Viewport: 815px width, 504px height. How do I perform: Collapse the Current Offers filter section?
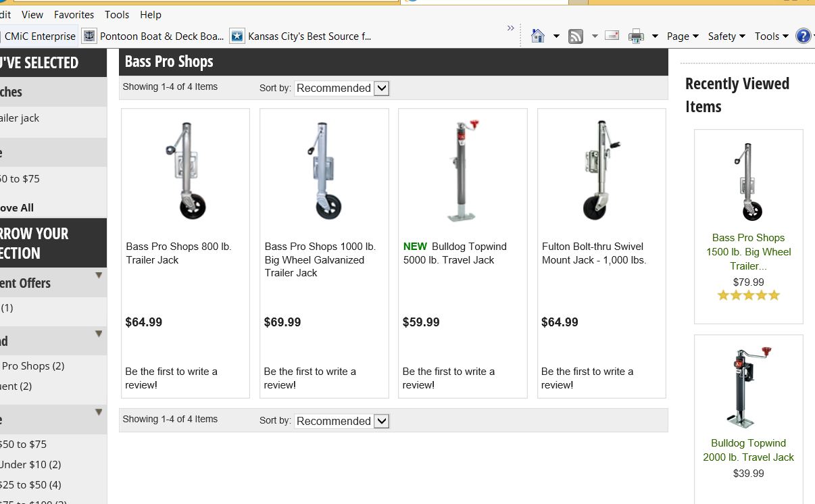(99, 276)
